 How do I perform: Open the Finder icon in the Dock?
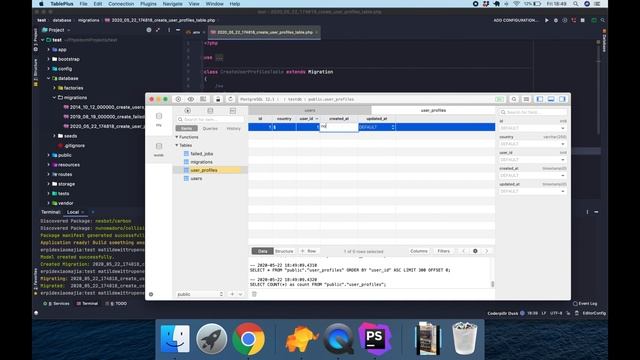(175, 339)
